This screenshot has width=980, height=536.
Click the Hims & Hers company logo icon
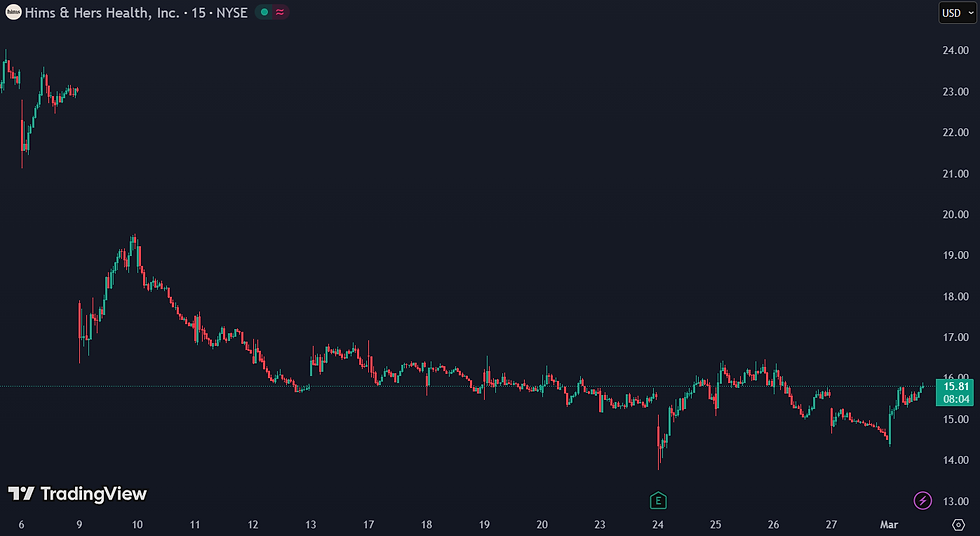tap(13, 12)
